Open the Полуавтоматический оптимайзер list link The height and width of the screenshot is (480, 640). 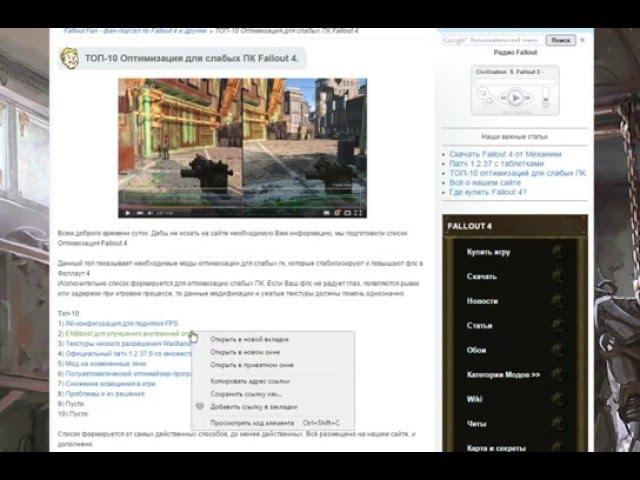point(128,373)
